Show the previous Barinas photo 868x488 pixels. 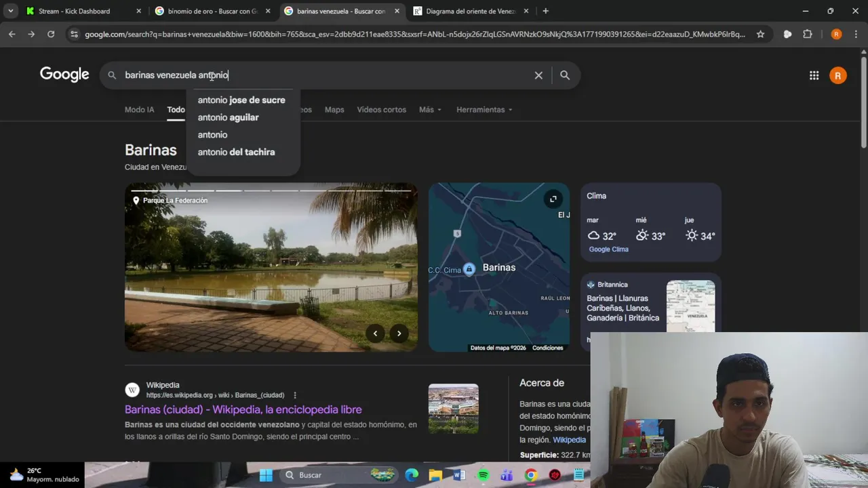(x=375, y=333)
